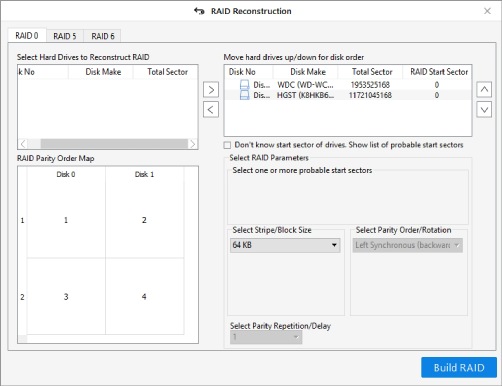This screenshot has height=386, width=502.
Task: Open the Stripe/Block Size 64 KB dropdown
Action: point(285,245)
